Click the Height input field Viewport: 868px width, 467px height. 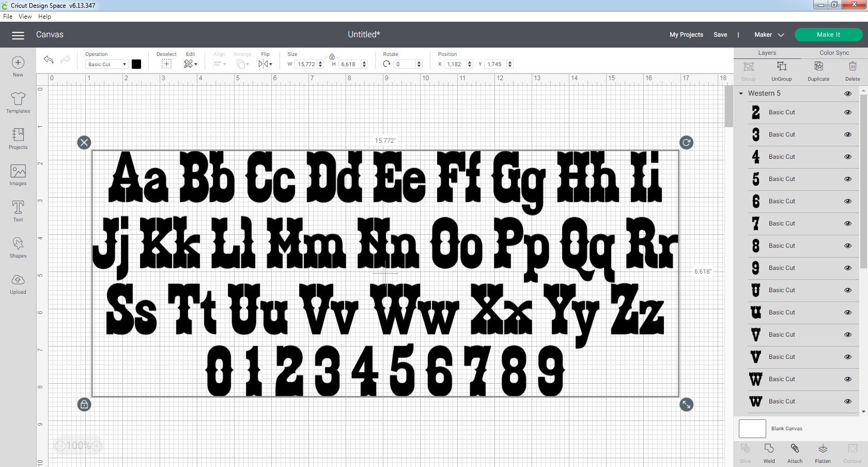point(349,64)
